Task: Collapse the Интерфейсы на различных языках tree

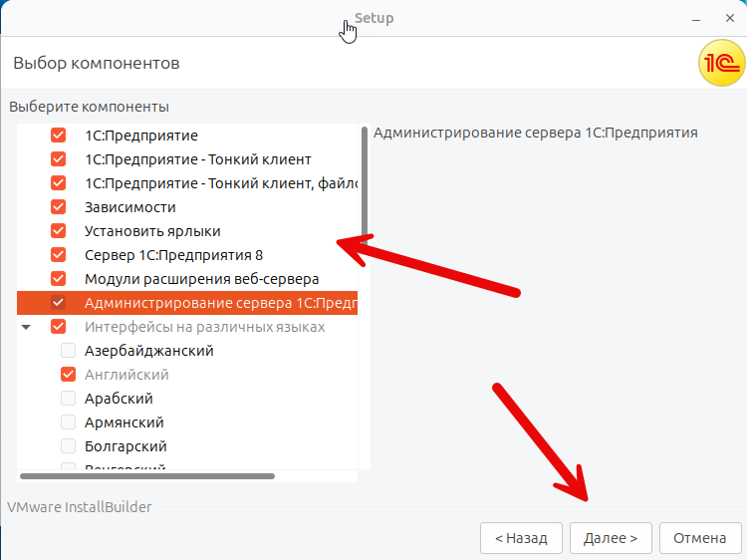Action: point(27,327)
